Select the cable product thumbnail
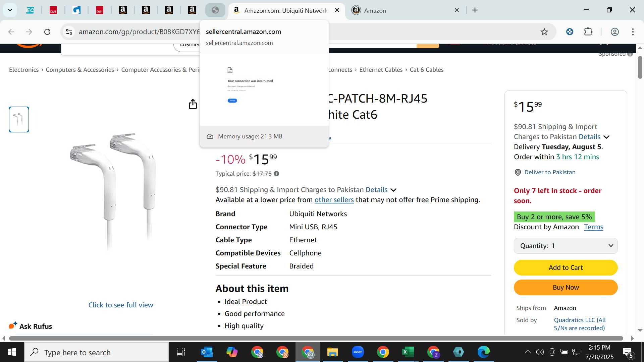This screenshot has height=362, width=644. coord(19,120)
